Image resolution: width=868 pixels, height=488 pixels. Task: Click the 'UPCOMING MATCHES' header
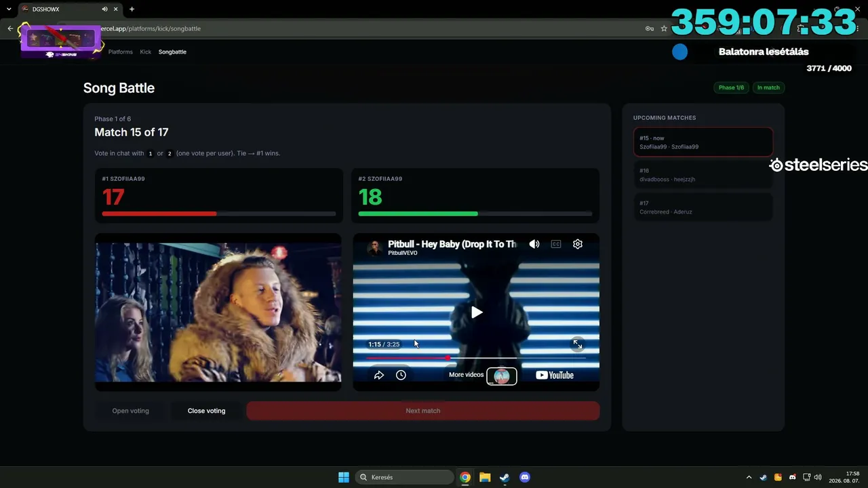pyautogui.click(x=665, y=118)
